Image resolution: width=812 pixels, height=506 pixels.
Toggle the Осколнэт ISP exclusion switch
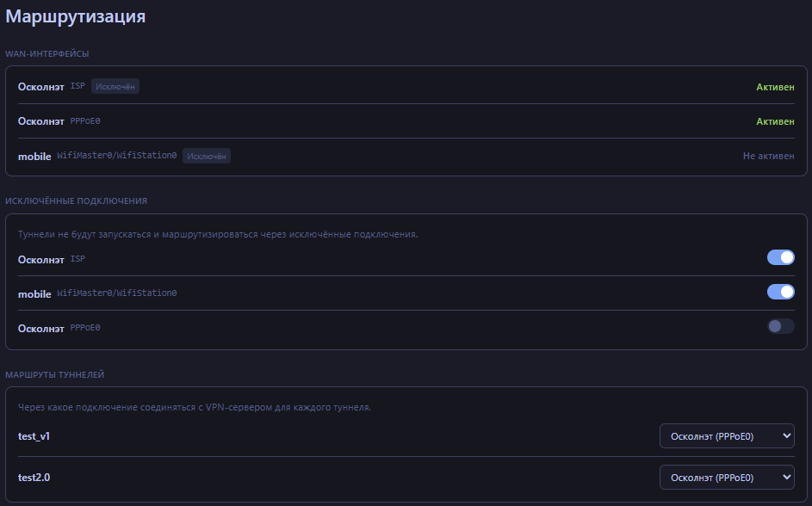pos(780,257)
